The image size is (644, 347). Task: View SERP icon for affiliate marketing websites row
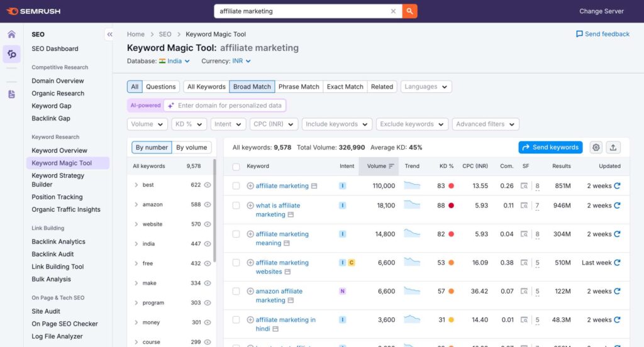524,262
